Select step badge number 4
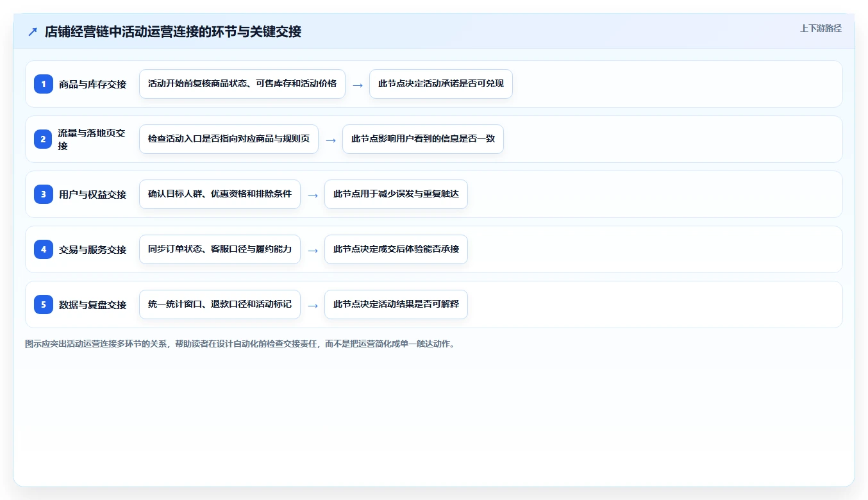 click(x=44, y=249)
